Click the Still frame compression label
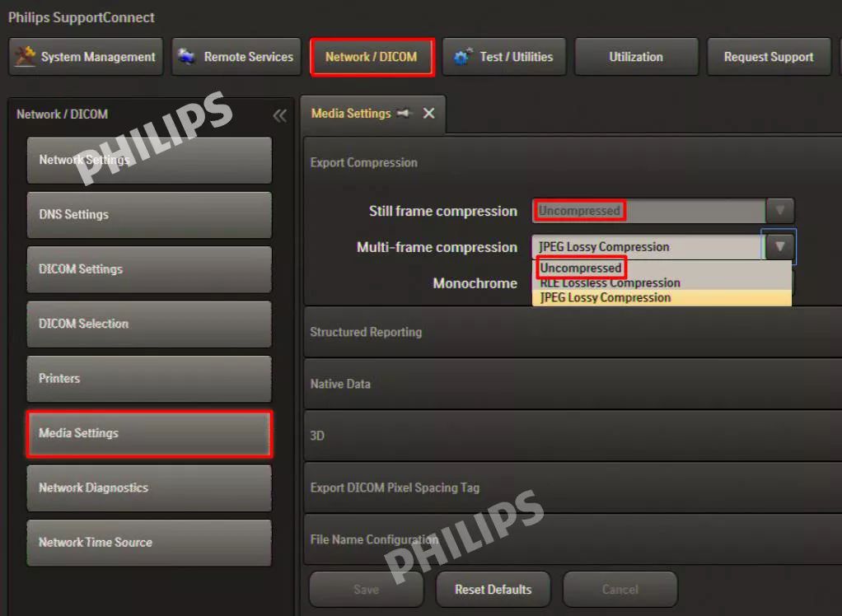842x616 pixels. point(443,211)
